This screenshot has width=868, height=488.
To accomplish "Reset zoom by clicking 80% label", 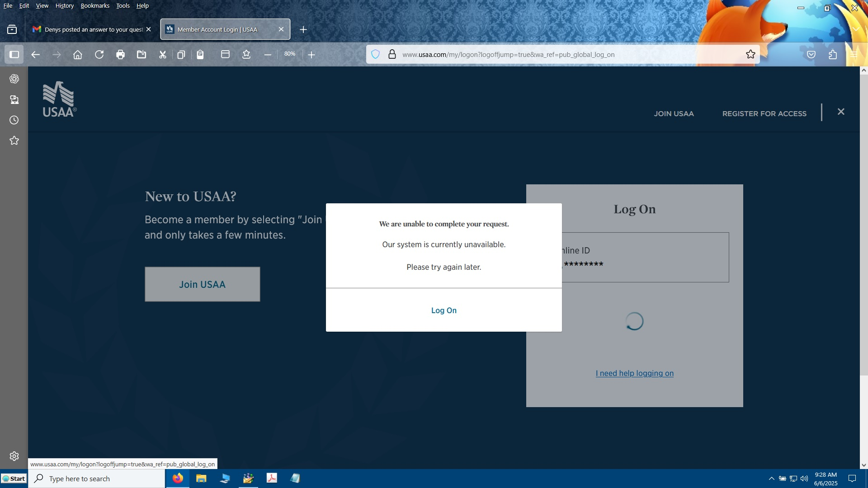I will (x=290, y=54).
